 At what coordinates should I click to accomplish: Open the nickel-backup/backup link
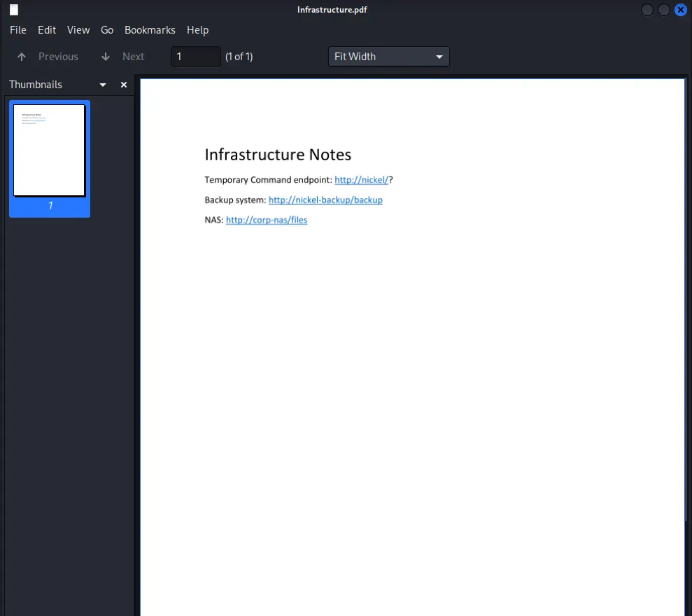click(x=325, y=200)
